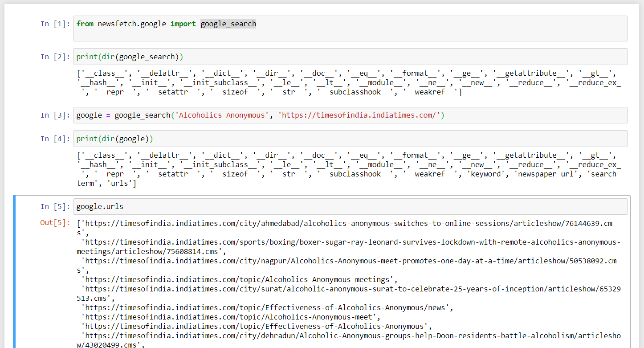Click the In [2]: prompt label
This screenshot has height=348, width=644.
click(x=55, y=57)
